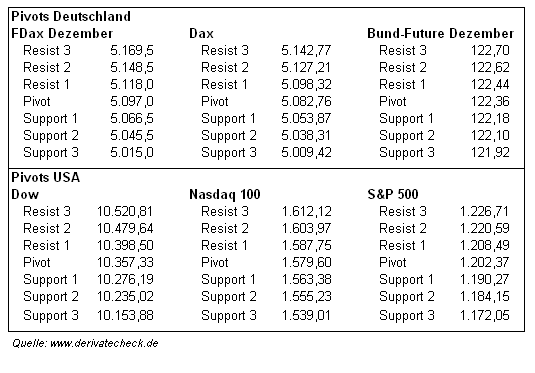Click Dow Support 2 value 10.235,02

(x=125, y=296)
